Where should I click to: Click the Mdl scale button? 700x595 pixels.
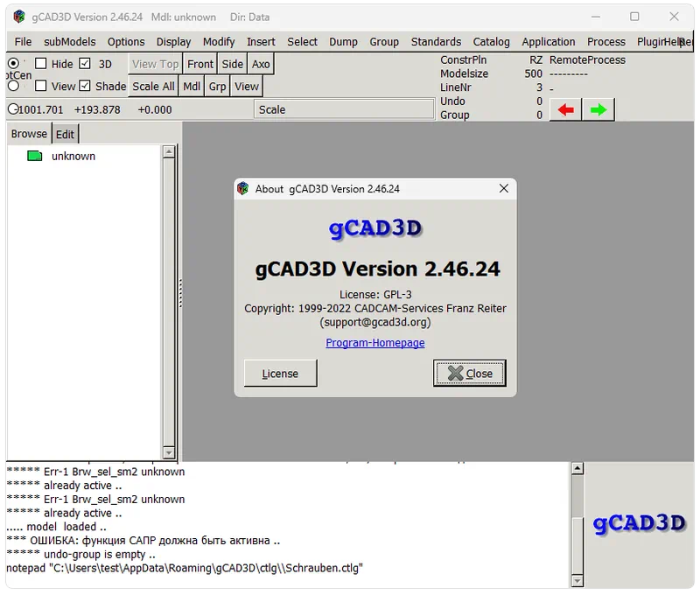[x=192, y=86]
